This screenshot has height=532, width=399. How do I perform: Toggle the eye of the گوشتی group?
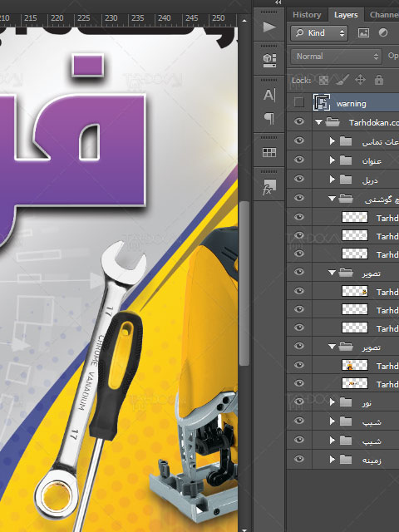point(299,198)
